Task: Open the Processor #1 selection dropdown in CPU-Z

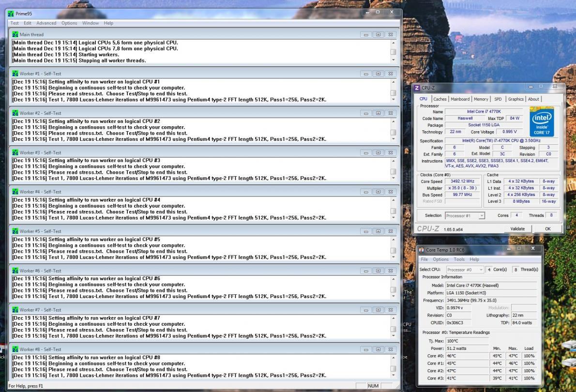Action: (465, 216)
